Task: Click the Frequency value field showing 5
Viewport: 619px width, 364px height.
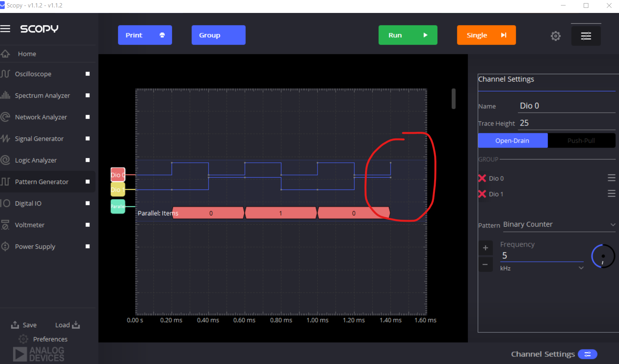Action: point(542,256)
